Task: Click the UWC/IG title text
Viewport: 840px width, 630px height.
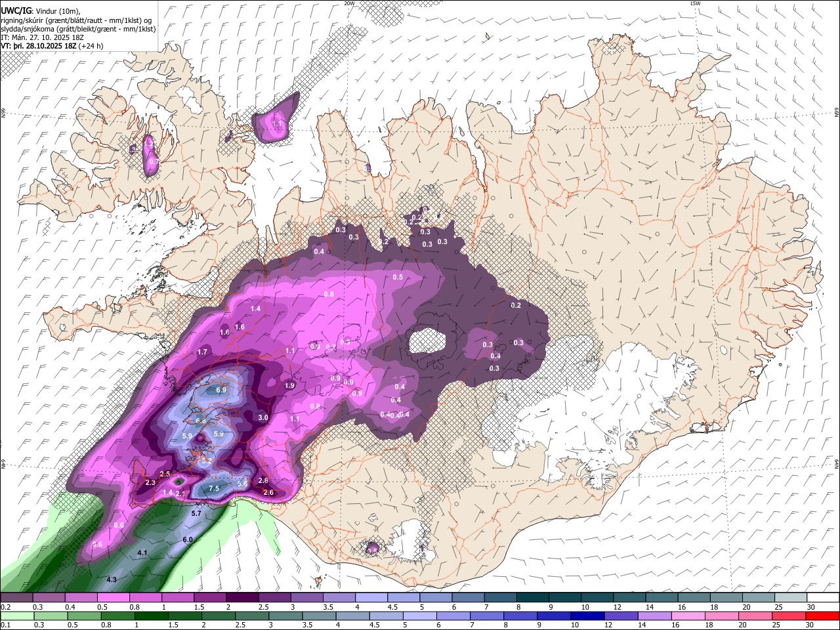Action: coord(15,11)
